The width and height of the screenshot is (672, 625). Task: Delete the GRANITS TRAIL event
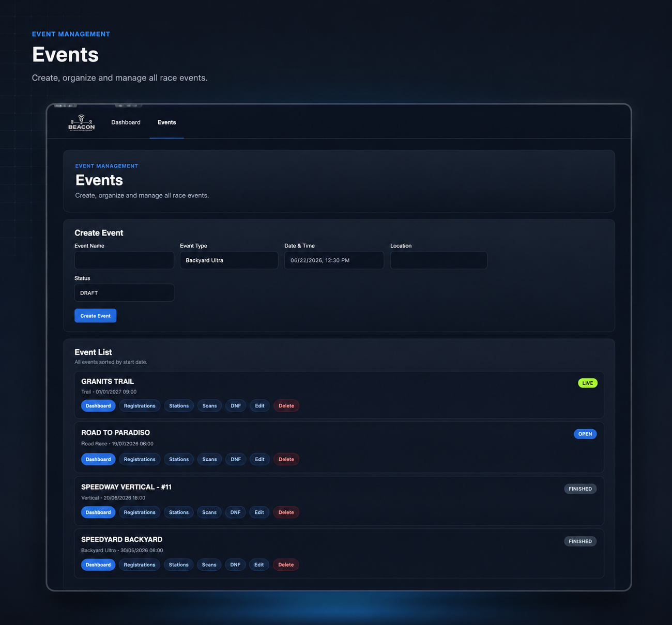coord(286,406)
